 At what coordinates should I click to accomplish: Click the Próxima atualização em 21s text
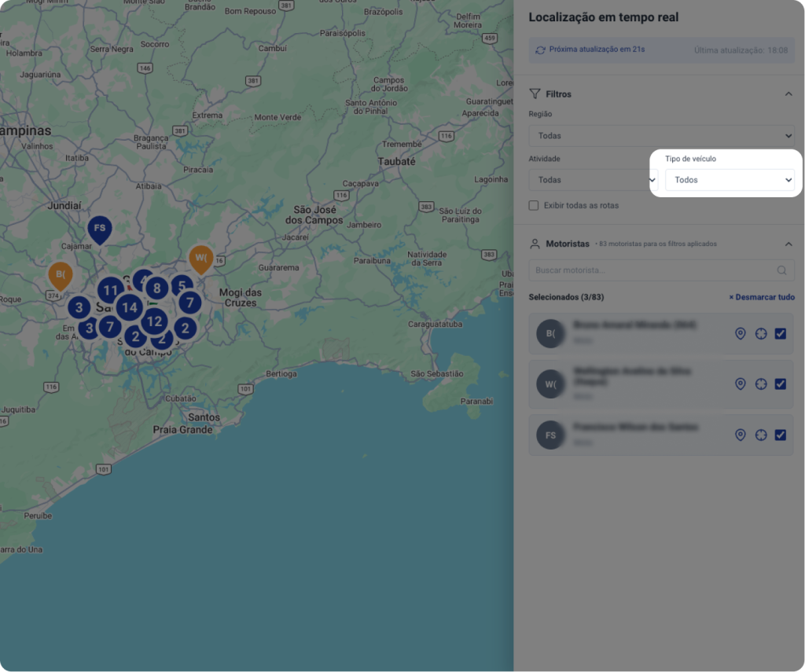tap(597, 50)
